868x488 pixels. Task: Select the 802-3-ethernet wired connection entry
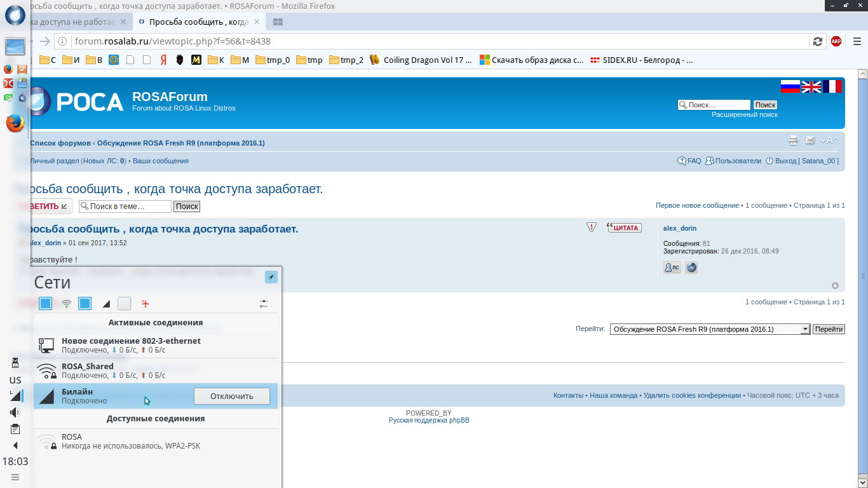pos(156,345)
